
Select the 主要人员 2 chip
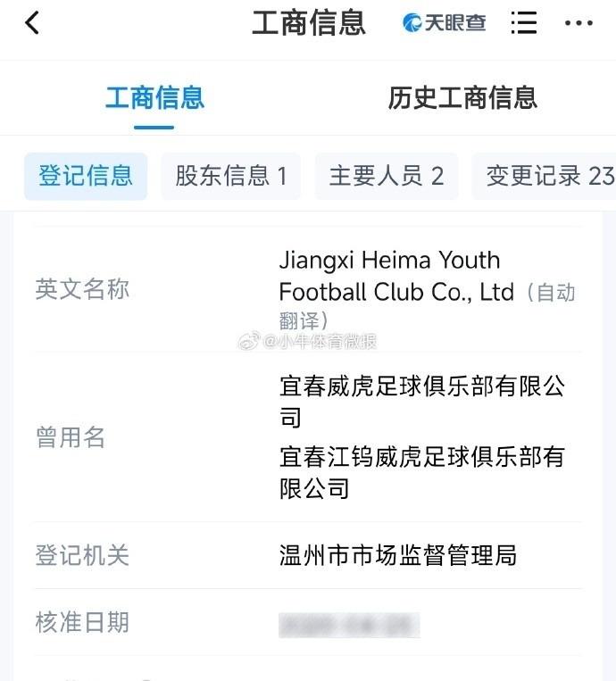point(386,176)
